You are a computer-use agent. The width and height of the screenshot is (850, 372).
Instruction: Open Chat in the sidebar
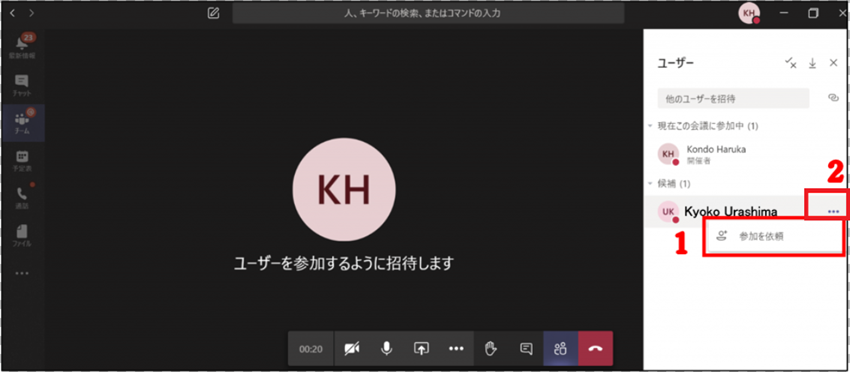(x=22, y=85)
